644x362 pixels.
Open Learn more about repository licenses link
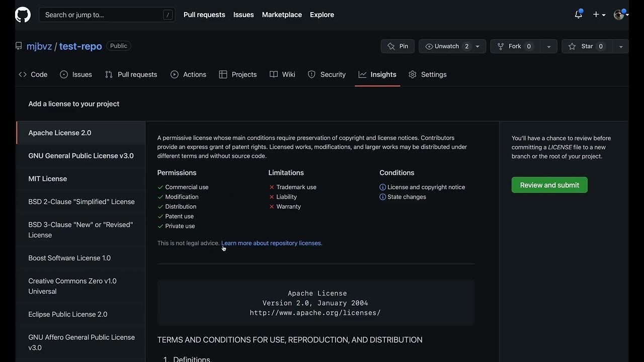(x=272, y=243)
